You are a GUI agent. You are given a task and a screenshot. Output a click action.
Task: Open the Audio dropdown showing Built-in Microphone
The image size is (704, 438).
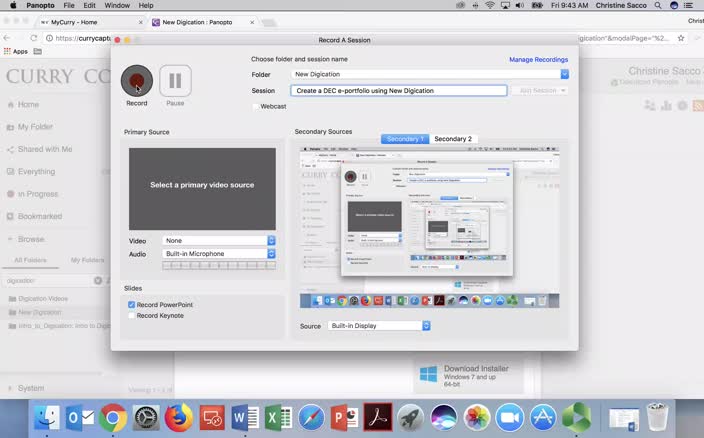pos(219,254)
